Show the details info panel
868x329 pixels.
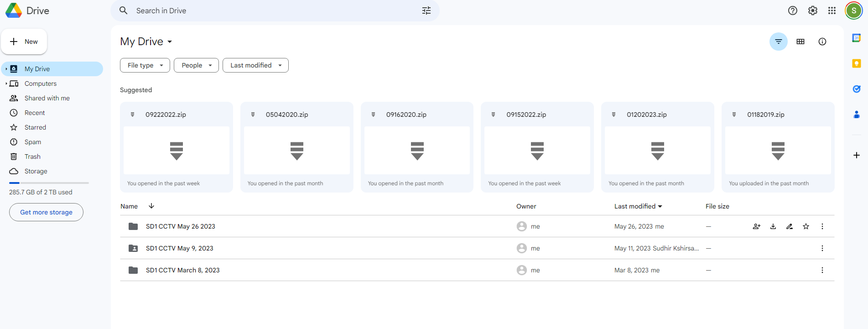[x=822, y=42]
